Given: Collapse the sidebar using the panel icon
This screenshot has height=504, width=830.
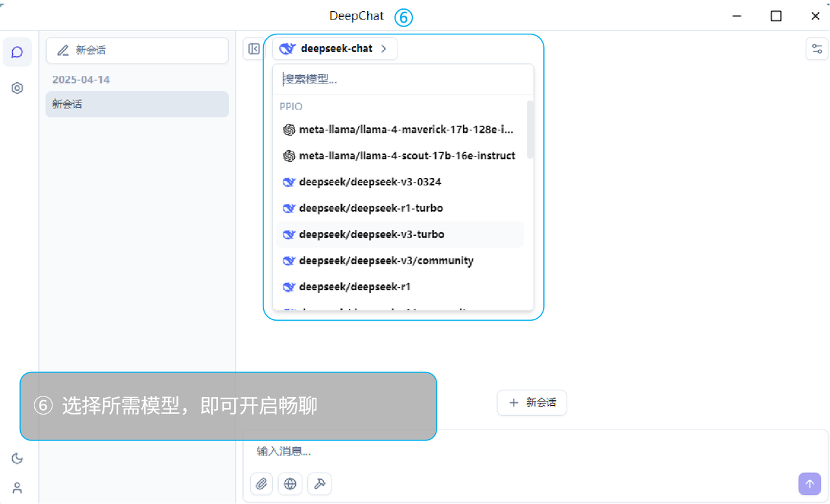Looking at the screenshot, I should click(253, 49).
